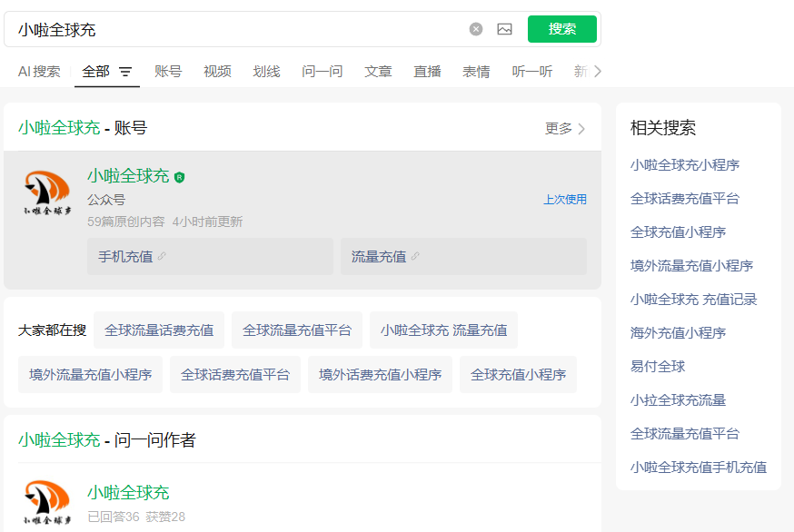
Task: Open 小啦全球充 public account avatar
Action: [47, 192]
